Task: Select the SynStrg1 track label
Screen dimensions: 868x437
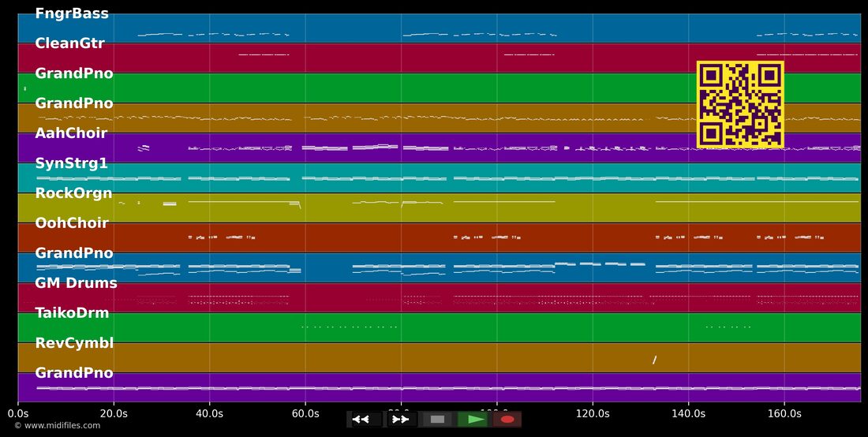Action: [x=71, y=163]
